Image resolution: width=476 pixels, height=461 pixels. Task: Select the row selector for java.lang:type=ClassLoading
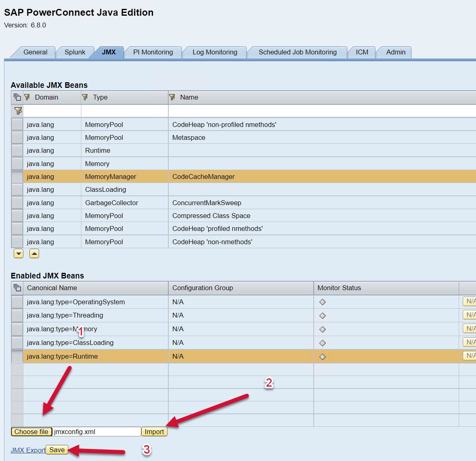click(x=17, y=343)
